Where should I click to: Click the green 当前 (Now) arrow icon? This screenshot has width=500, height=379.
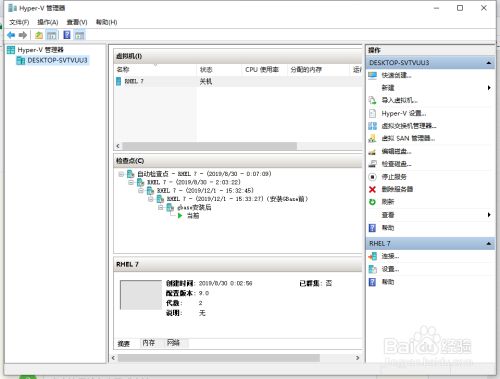(x=180, y=216)
